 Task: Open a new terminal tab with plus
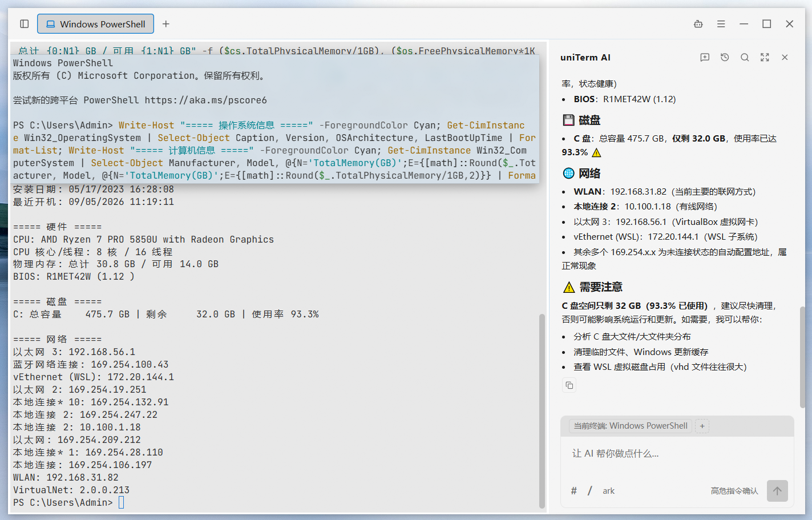point(166,24)
